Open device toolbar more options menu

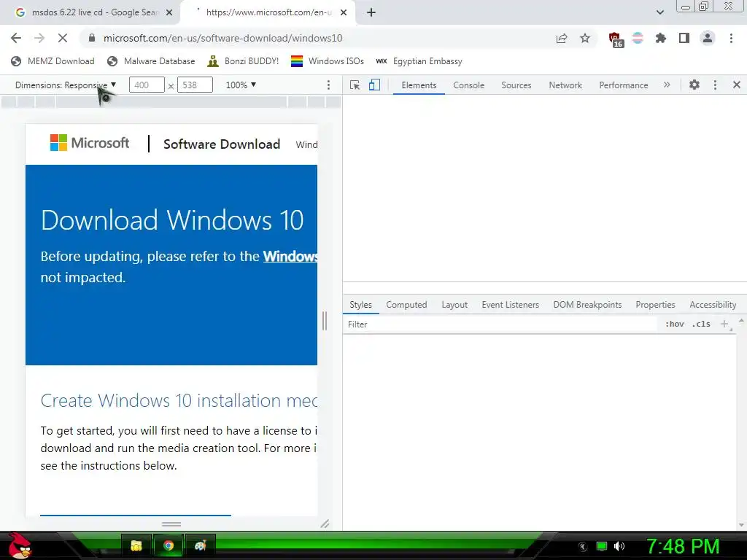[328, 85]
